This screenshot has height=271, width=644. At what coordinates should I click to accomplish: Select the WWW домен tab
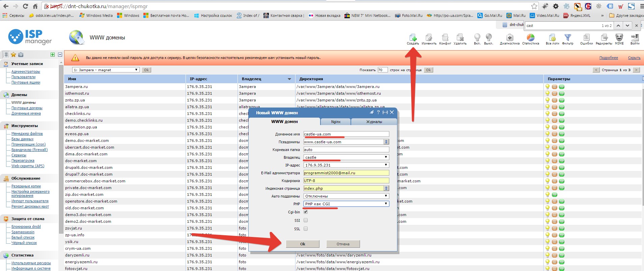point(284,122)
